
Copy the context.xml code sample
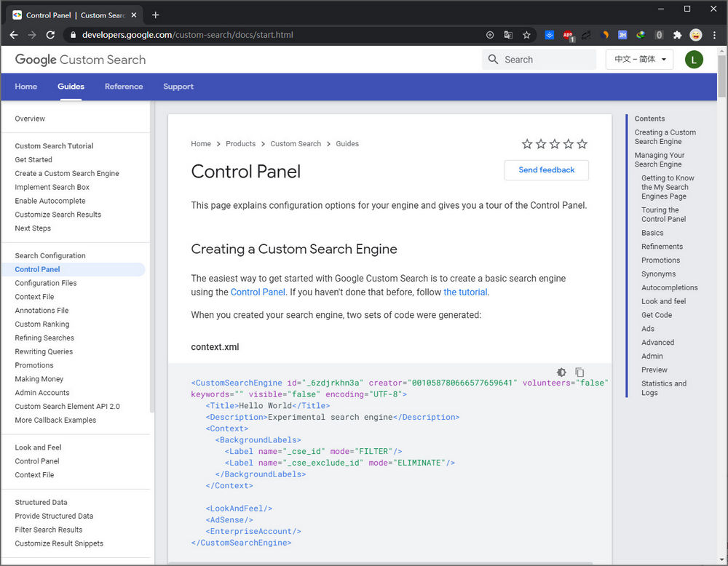click(x=579, y=372)
